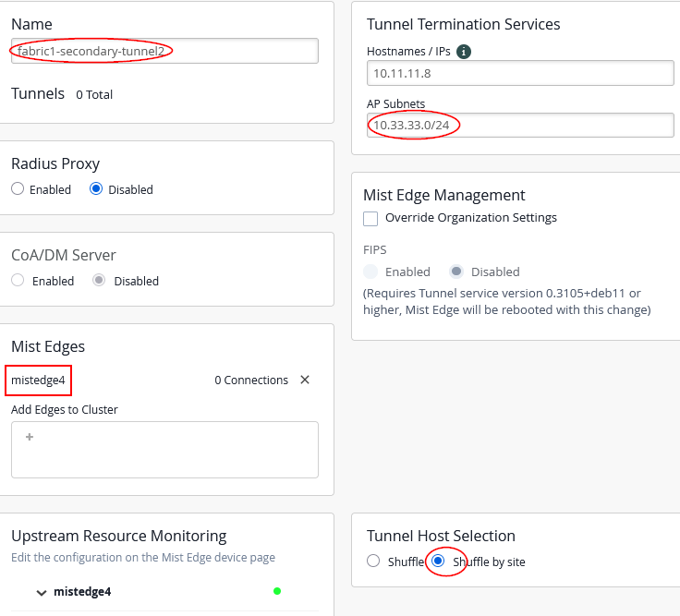
Task: Click the Name input field
Action: click(164, 51)
